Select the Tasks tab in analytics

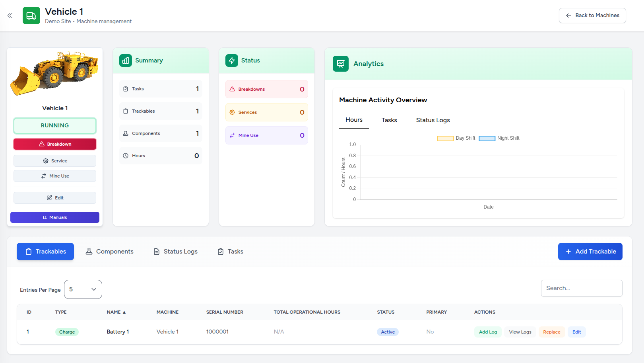point(389,120)
